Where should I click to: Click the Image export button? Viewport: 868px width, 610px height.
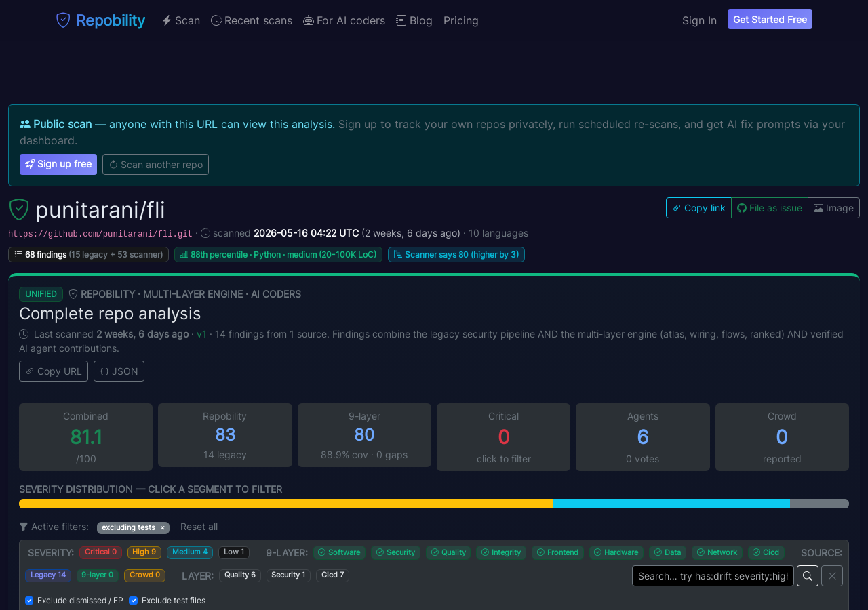point(833,208)
